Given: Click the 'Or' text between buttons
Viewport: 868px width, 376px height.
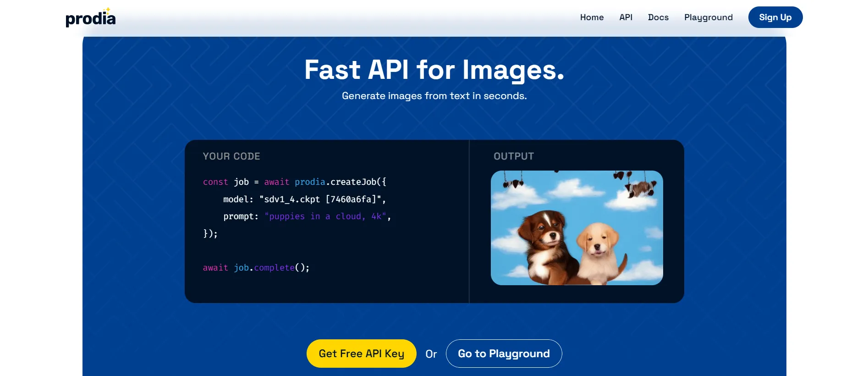Looking at the screenshot, I should tap(431, 354).
